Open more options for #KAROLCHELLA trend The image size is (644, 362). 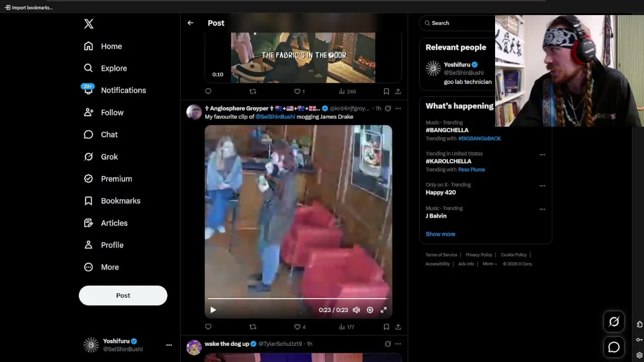tap(542, 155)
